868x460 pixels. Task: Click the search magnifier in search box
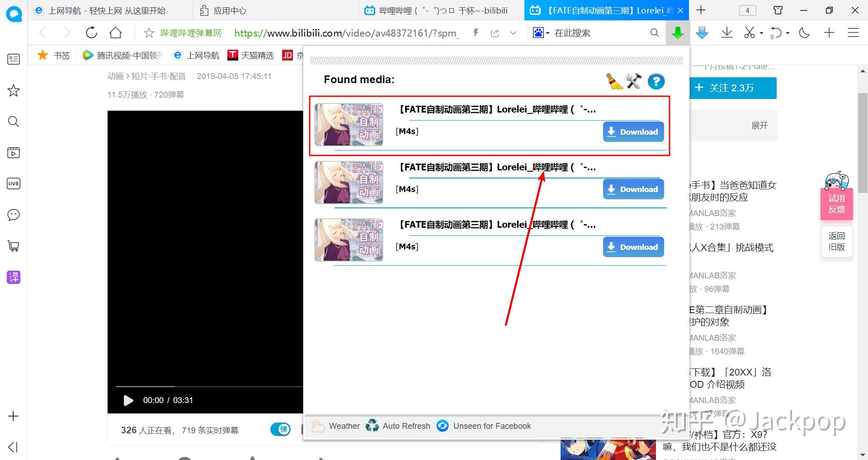[654, 33]
